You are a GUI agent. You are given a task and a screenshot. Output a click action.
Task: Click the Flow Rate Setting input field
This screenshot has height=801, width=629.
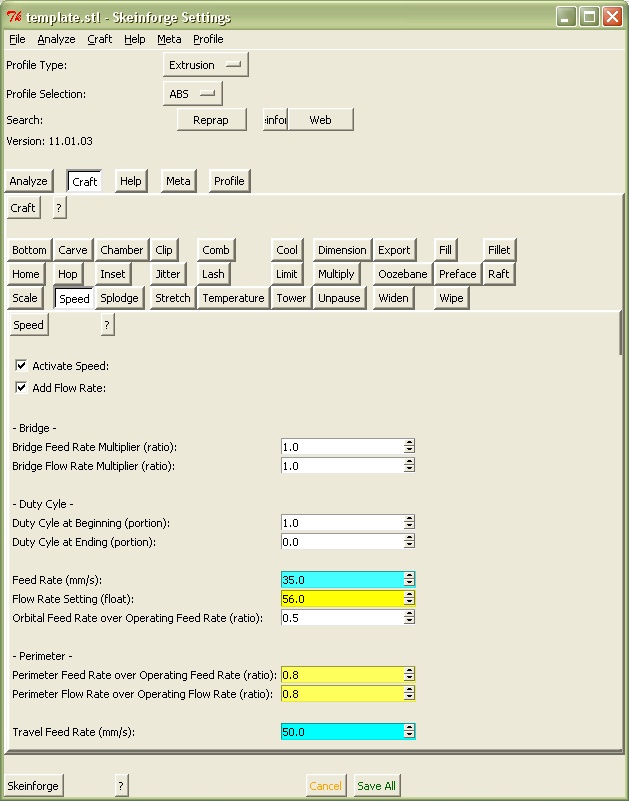[x=341, y=599]
